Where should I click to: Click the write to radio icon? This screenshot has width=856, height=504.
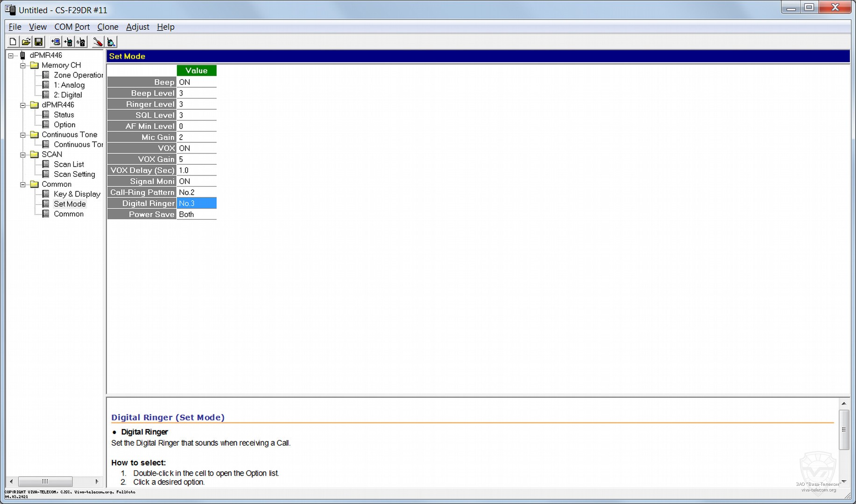[69, 42]
